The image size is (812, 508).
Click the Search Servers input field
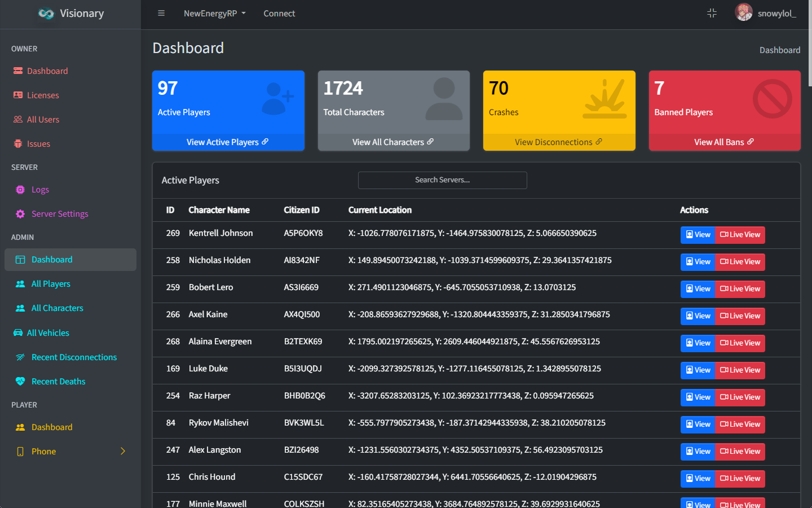pyautogui.click(x=443, y=180)
